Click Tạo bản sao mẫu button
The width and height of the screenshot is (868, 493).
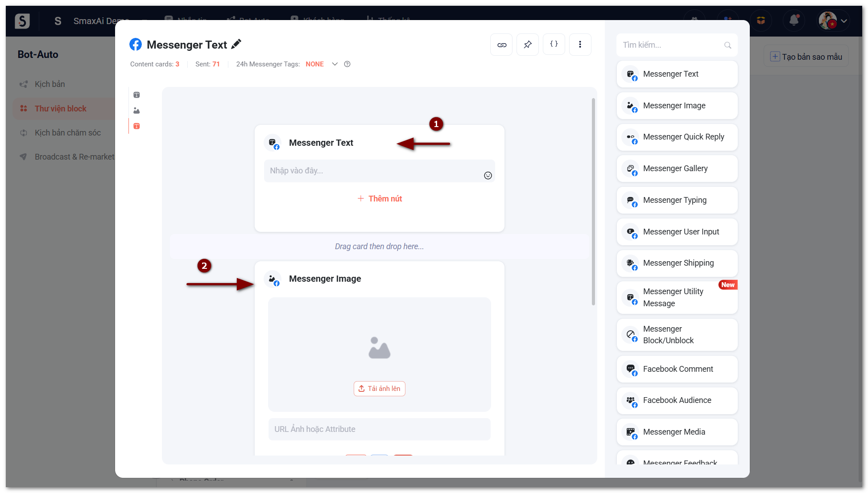click(806, 57)
